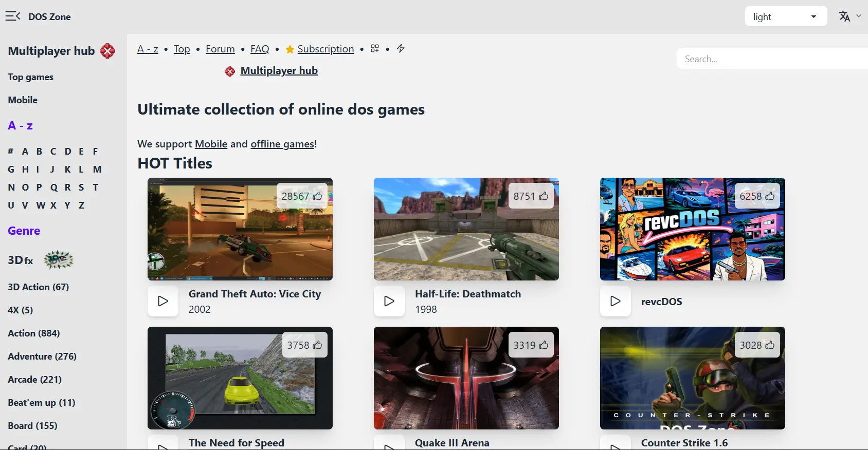Select the Adventure (276) genre
Viewport: 868px width, 450px height.
(x=42, y=357)
